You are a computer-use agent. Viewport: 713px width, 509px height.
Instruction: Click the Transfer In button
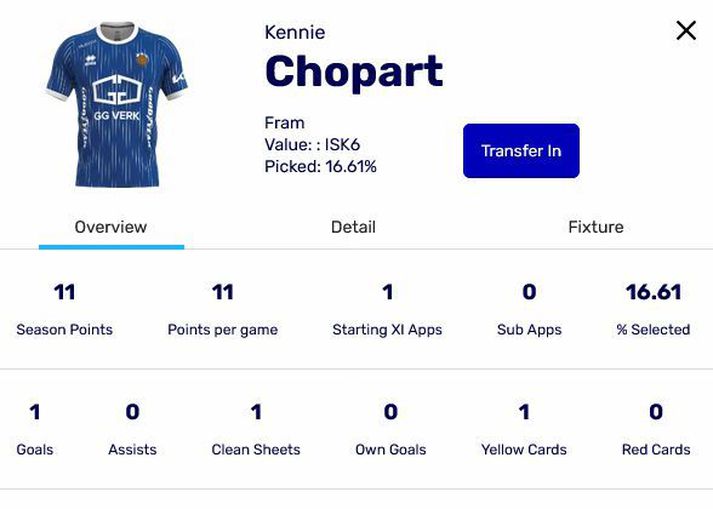click(521, 151)
